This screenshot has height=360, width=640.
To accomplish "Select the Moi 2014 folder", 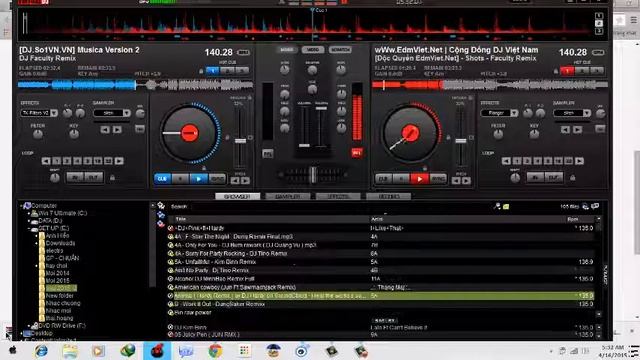I will pyautogui.click(x=58, y=273).
